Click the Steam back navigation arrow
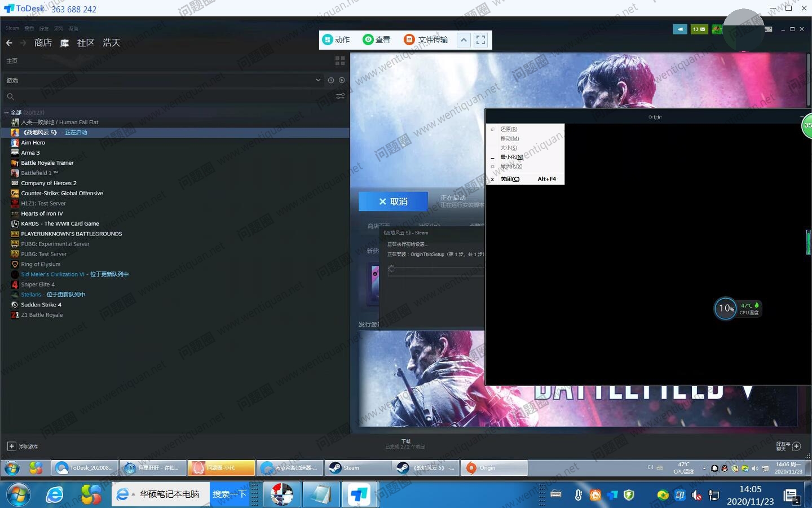Screen dimensions: 812x508 click(x=9, y=43)
